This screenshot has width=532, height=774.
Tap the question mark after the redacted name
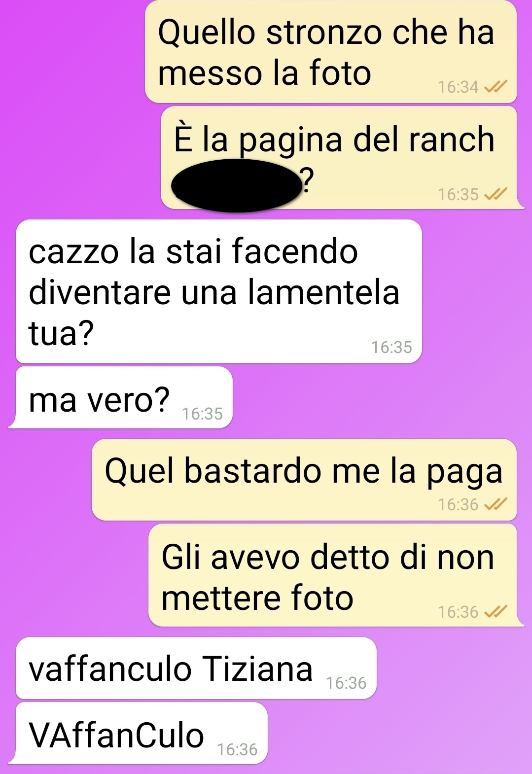(307, 180)
